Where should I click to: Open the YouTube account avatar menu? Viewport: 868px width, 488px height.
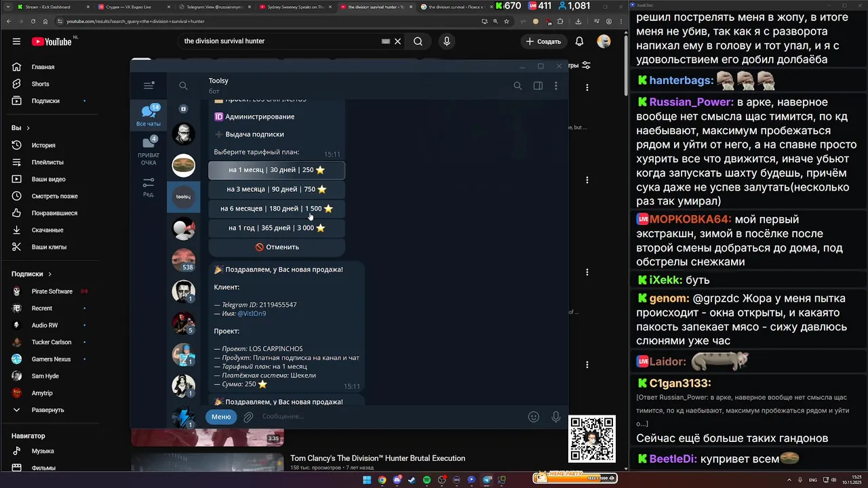(604, 41)
